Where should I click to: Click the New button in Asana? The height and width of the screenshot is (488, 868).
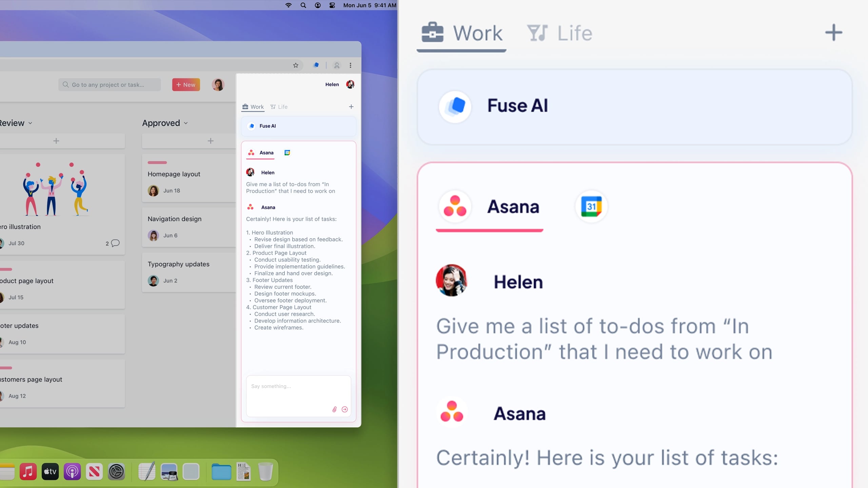click(x=185, y=84)
